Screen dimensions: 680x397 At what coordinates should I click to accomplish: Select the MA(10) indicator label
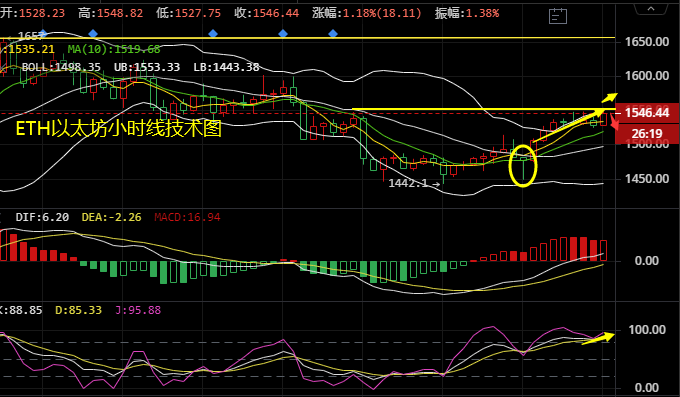coord(114,49)
